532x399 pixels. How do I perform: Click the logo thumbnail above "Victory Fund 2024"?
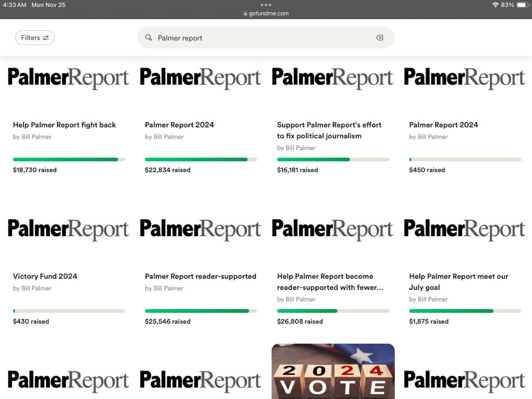click(68, 229)
